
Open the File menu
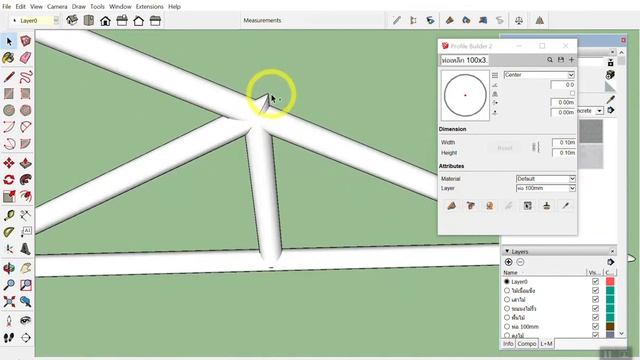point(7,7)
